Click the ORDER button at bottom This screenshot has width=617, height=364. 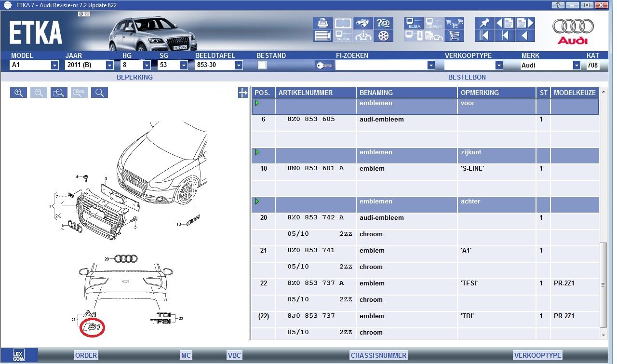(86, 355)
